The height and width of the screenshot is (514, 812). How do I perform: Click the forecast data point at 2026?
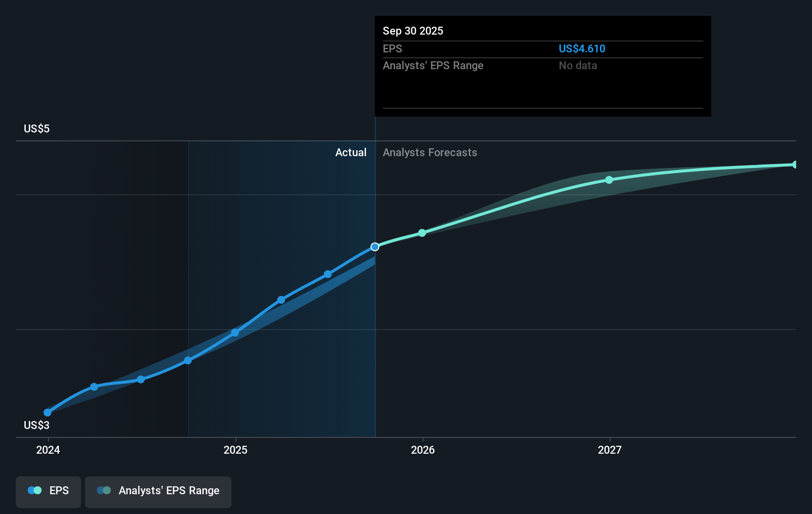coord(422,233)
